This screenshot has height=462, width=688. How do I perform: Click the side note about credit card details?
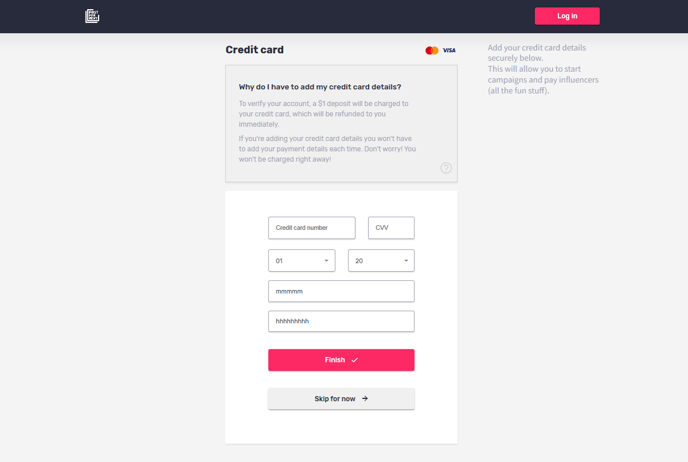(x=543, y=69)
